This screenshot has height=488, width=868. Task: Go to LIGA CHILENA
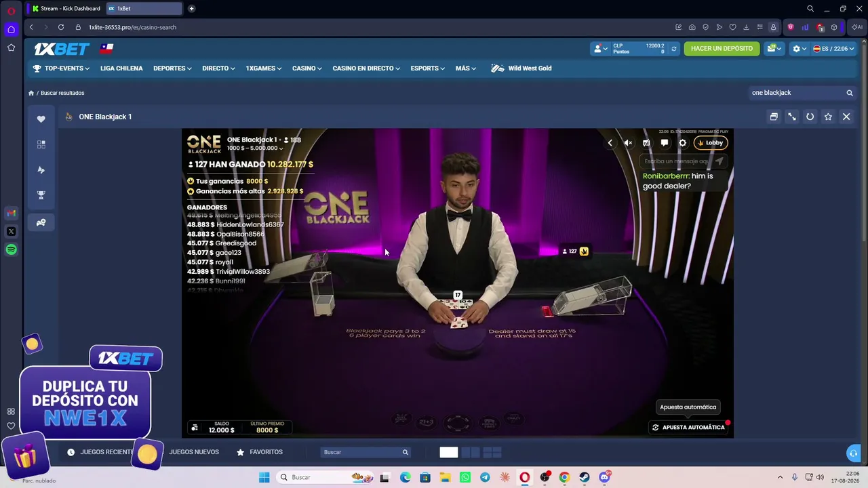click(x=121, y=68)
